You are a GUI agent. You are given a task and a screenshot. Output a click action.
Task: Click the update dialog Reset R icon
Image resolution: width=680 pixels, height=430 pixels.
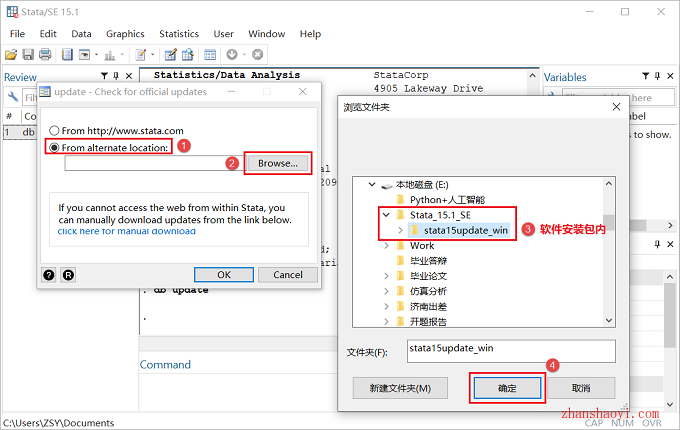(x=69, y=275)
